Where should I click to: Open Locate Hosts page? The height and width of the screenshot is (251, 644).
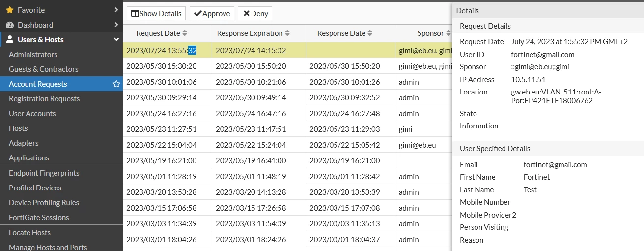pyautogui.click(x=29, y=233)
